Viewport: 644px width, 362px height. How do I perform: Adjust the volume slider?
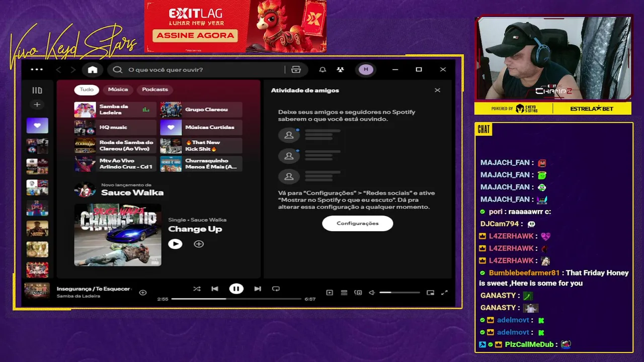pyautogui.click(x=399, y=293)
